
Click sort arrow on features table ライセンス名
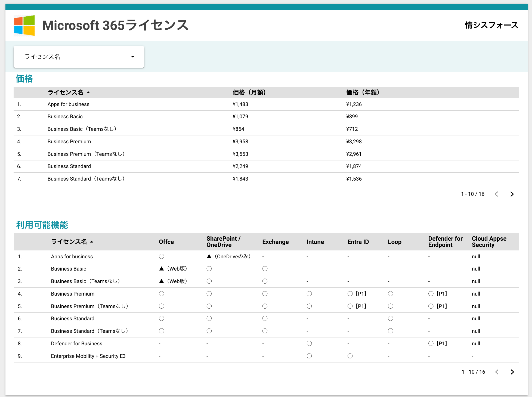click(x=92, y=242)
